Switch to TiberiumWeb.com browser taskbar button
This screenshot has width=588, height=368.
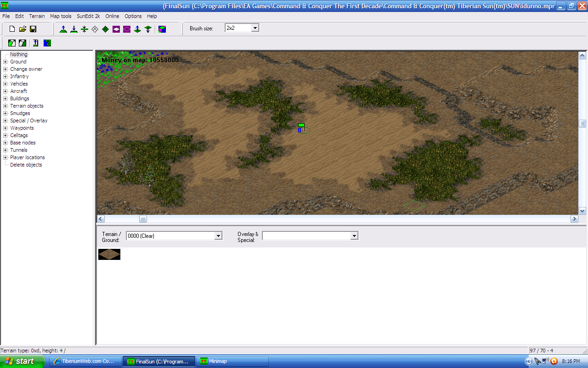point(85,361)
